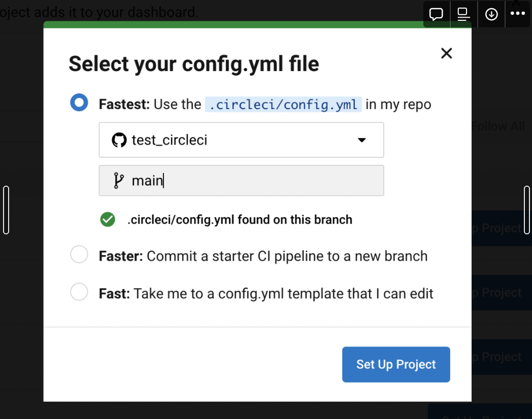The width and height of the screenshot is (532, 419).
Task: Click the image caption layout icon
Action: point(463,14)
